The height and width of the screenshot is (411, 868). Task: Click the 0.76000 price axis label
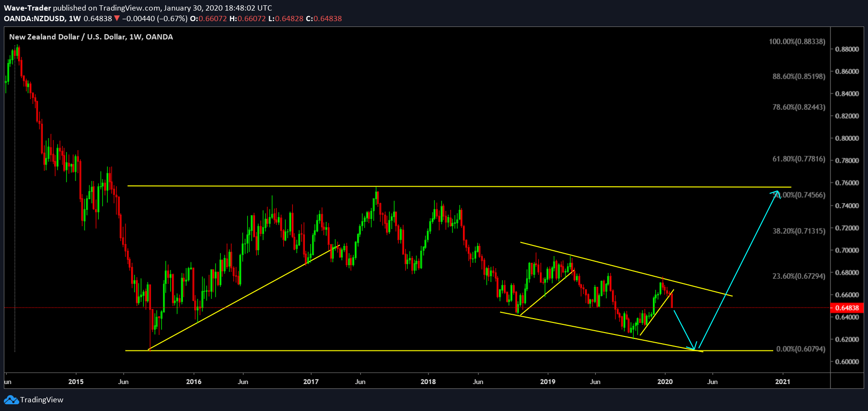pos(847,183)
